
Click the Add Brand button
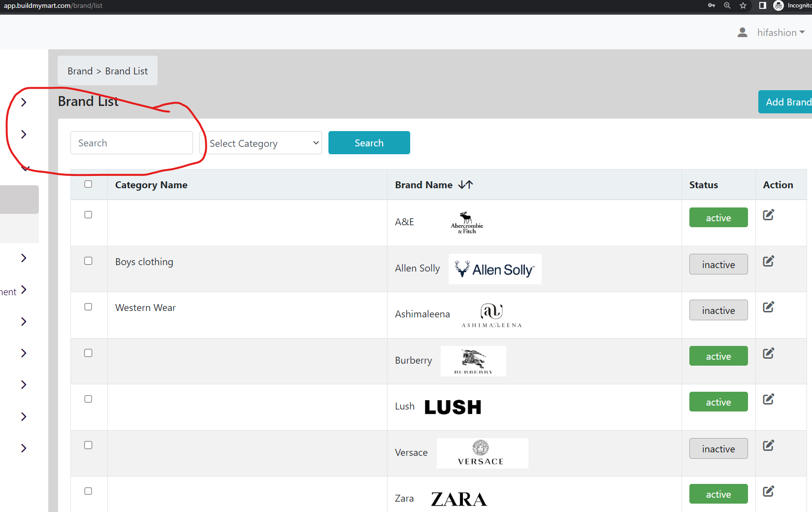786,102
